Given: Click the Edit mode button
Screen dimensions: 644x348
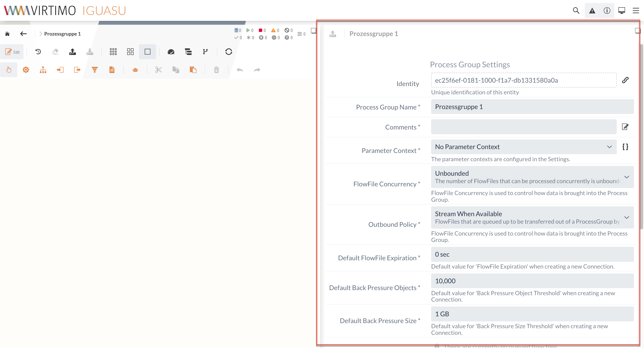Looking at the screenshot, I should coord(12,52).
